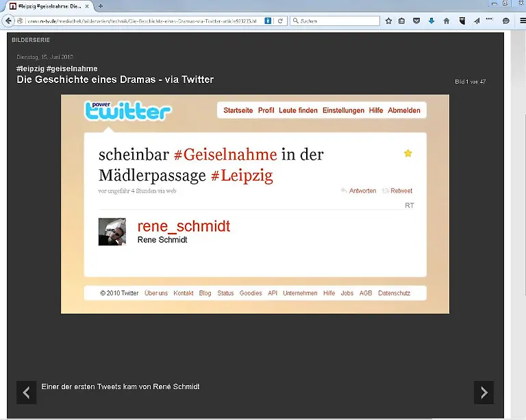Screen dimensions: 526x420
Task: Reload the page with the refresh icon
Action: coord(280,21)
